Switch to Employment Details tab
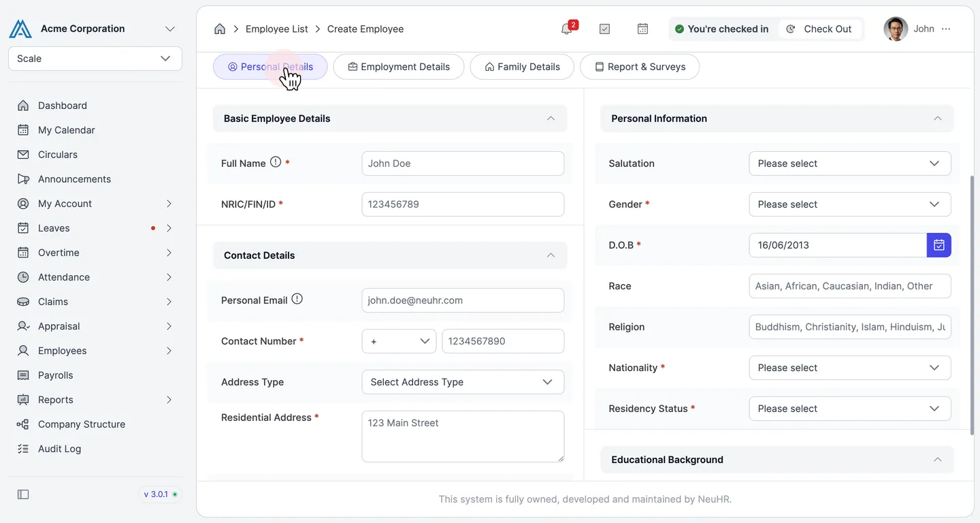Image resolution: width=980 pixels, height=523 pixels. click(x=399, y=67)
